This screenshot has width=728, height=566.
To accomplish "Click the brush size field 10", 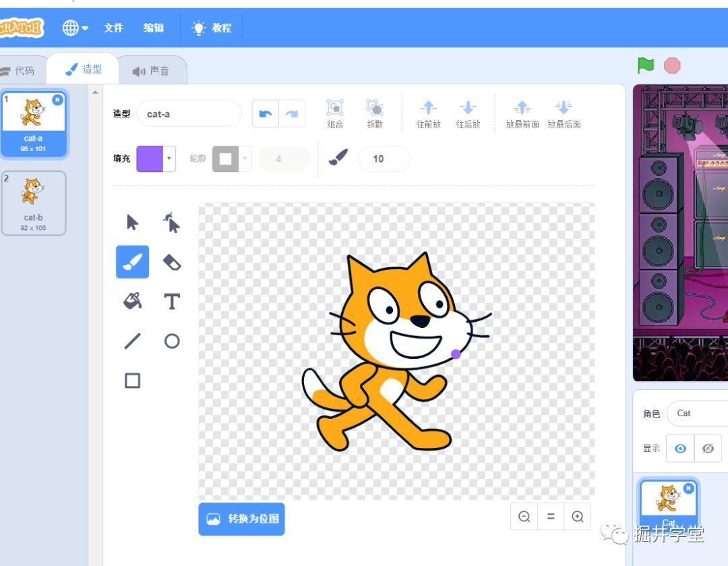I will tap(384, 159).
